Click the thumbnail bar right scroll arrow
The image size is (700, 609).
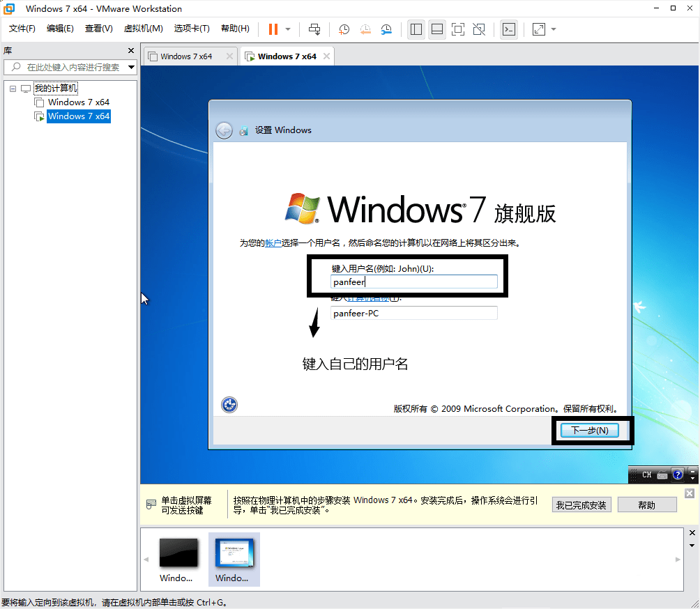point(678,560)
